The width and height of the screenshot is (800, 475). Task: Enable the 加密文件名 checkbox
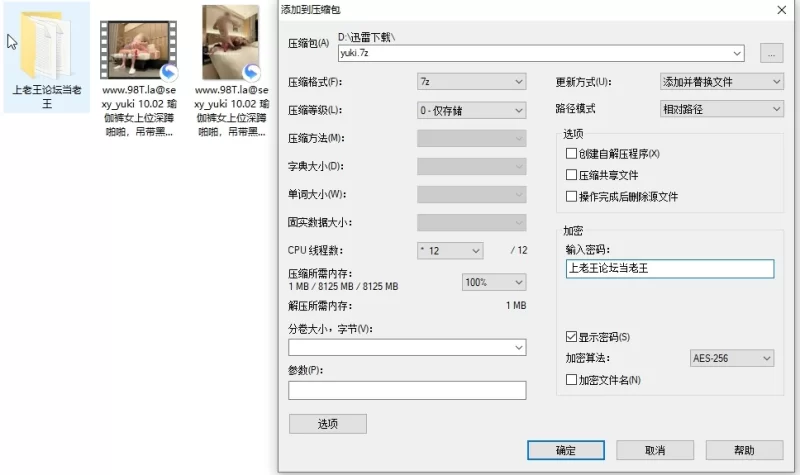click(571, 380)
